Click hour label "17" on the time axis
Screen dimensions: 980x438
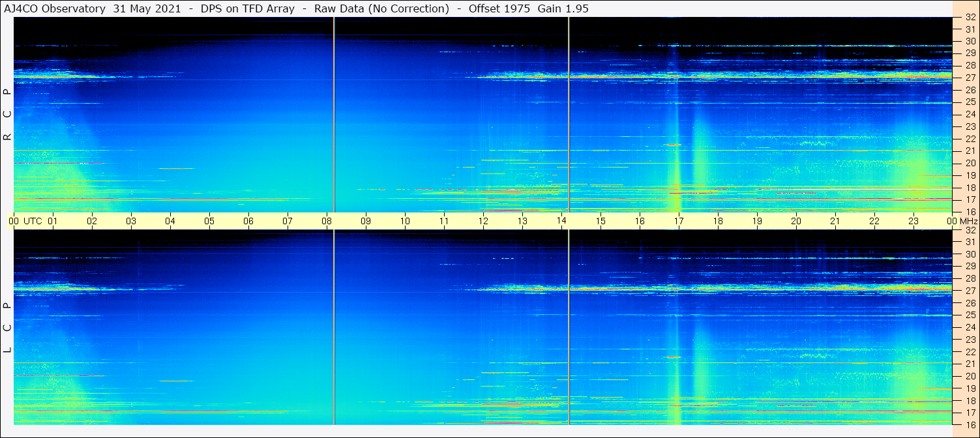tap(679, 221)
